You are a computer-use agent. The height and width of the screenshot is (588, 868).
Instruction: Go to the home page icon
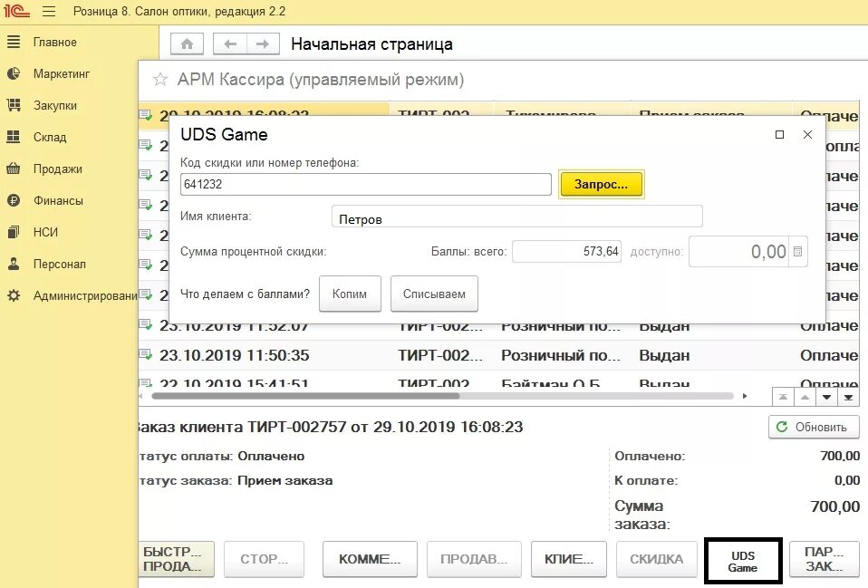(x=188, y=43)
